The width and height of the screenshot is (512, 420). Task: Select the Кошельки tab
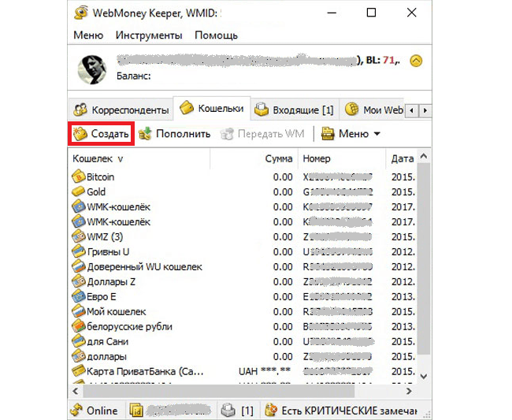(x=212, y=108)
